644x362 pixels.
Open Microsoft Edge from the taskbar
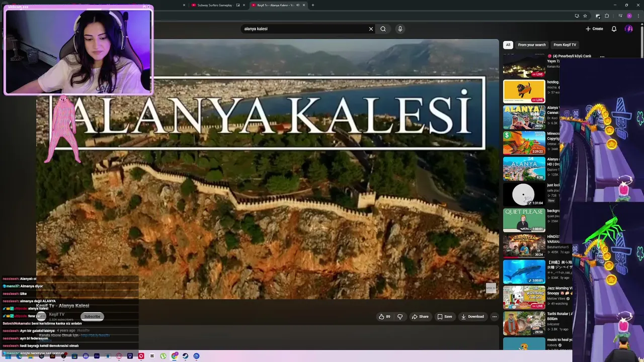19,356
